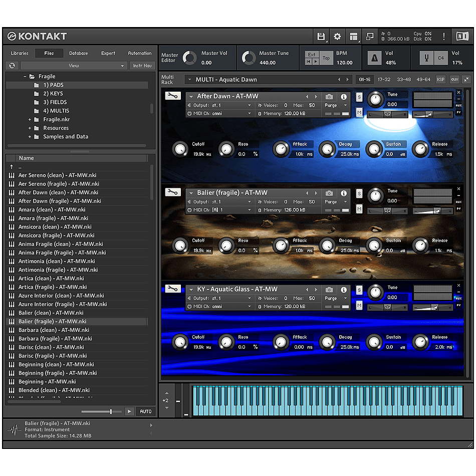Shift keyboard octave up arrow
Viewport: 476px width, 476px height.
tap(167, 393)
